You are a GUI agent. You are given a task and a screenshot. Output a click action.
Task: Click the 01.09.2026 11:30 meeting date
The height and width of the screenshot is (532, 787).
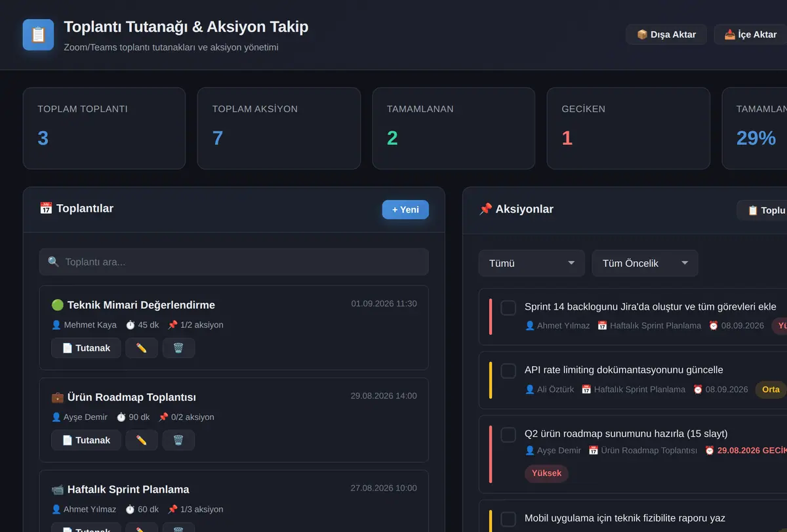pos(384,304)
